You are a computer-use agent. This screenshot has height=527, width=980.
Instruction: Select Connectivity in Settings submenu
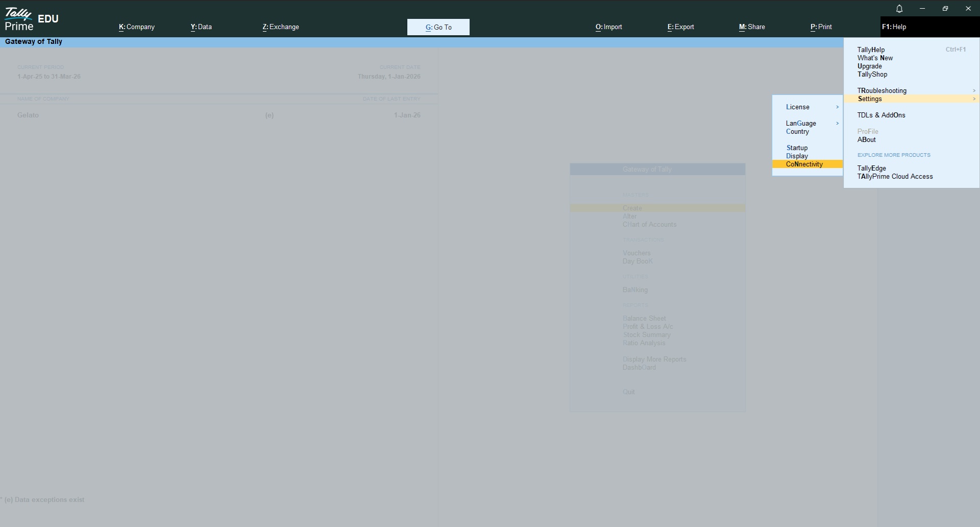tap(804, 164)
